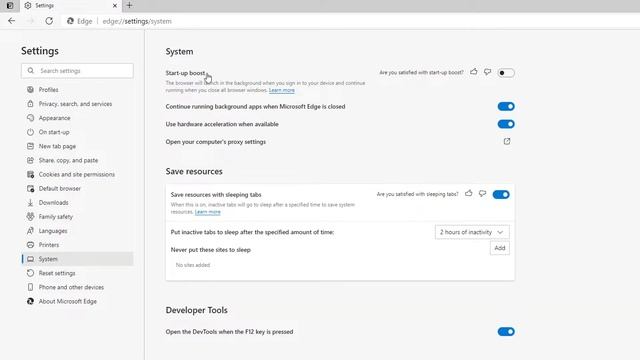Click Add for never-sleep sites
This screenshot has height=360, width=640.
point(500,248)
